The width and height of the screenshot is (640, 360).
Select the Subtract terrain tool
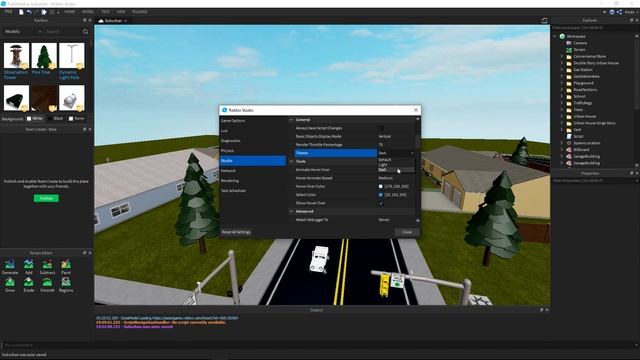pyautogui.click(x=47, y=267)
